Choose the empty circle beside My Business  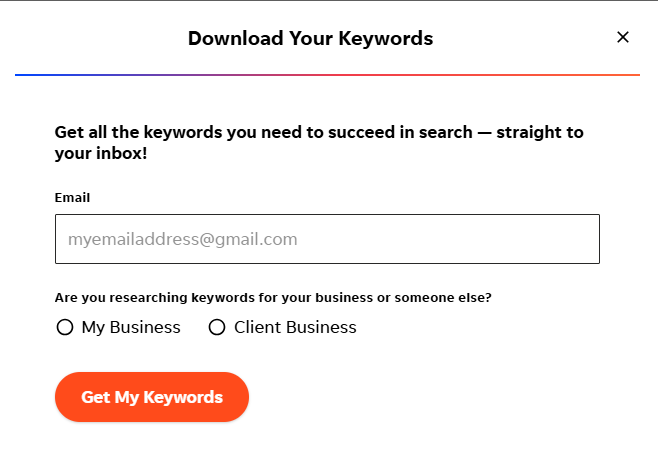pos(65,327)
